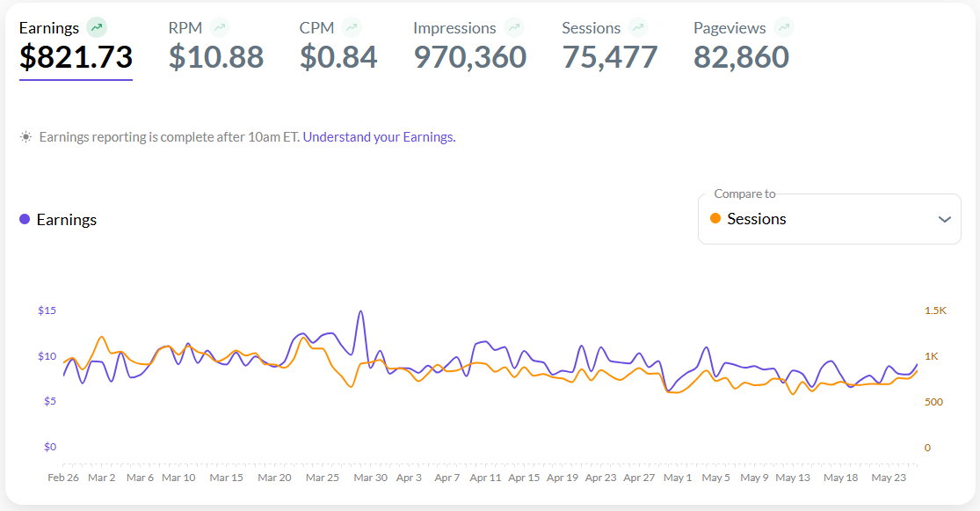Screen dimensions: 980x511
Task: Open the Understand your Earnings link
Action: point(379,137)
